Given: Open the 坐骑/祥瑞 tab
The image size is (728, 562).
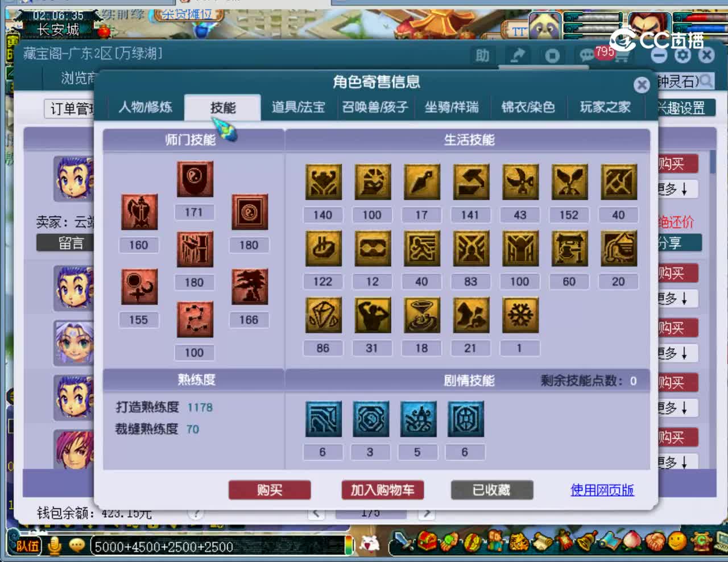Looking at the screenshot, I should [x=452, y=107].
